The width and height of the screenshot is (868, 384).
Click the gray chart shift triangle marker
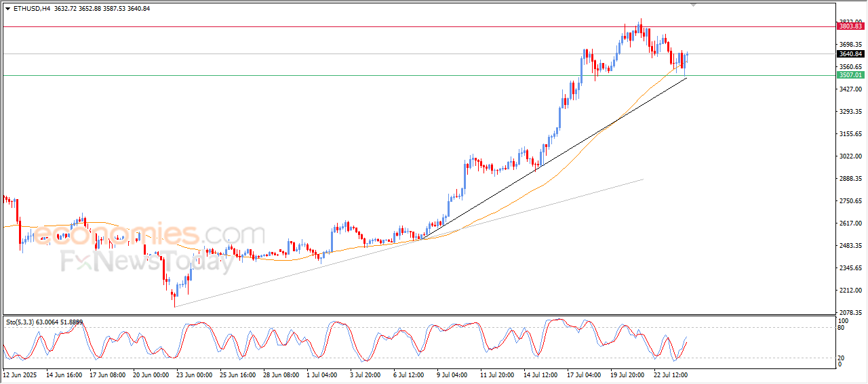tap(693, 5)
